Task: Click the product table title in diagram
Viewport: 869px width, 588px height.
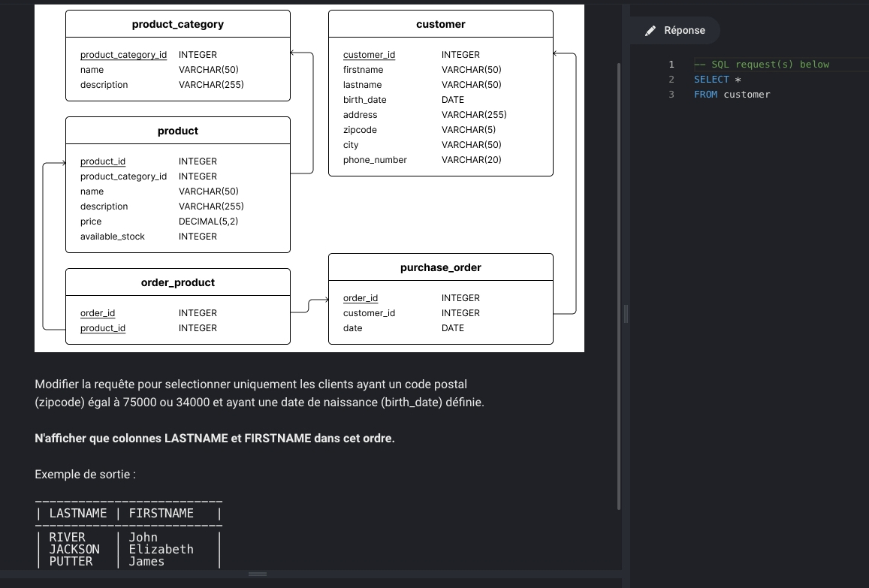Action: pyautogui.click(x=178, y=131)
